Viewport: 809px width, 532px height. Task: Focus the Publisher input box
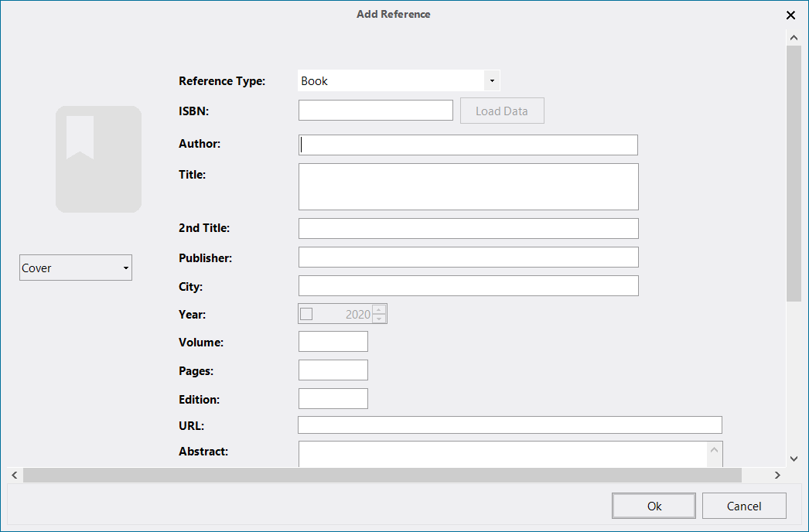(468, 257)
